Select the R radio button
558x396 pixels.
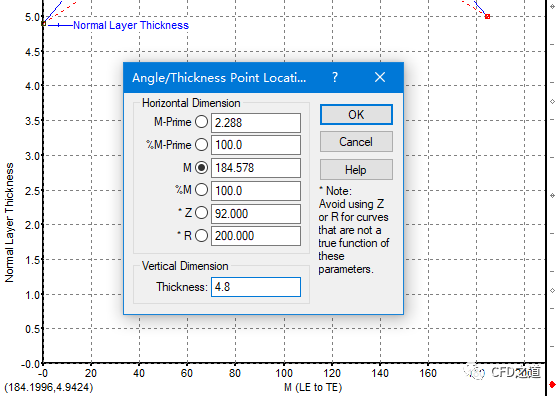201,235
